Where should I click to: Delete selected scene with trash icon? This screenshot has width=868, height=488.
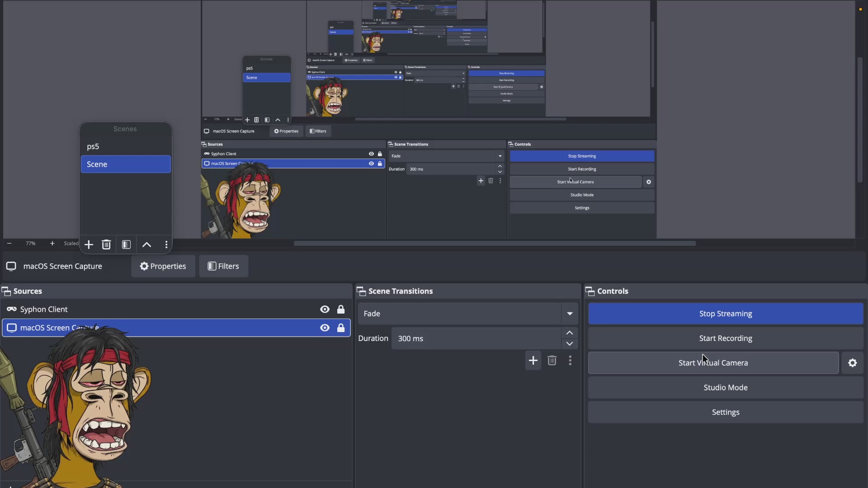pos(106,244)
